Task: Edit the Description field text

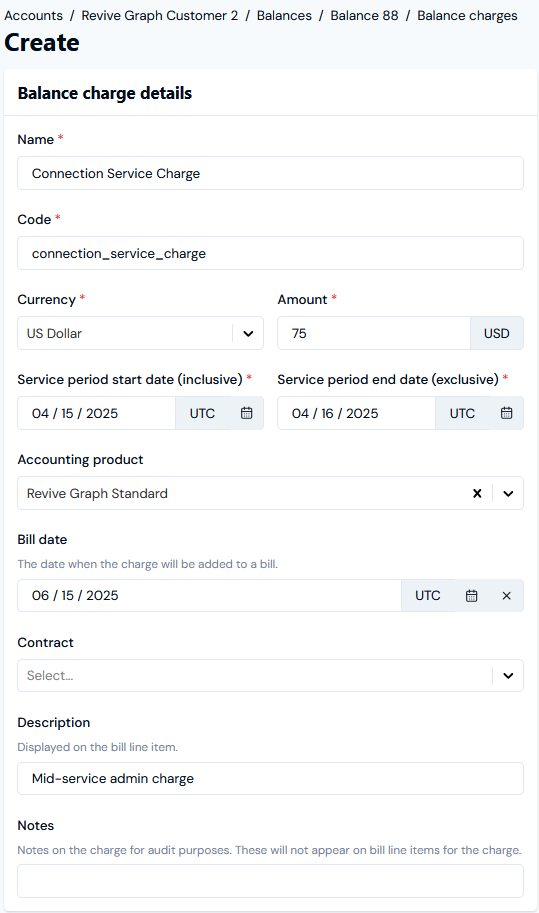Action: [271, 778]
